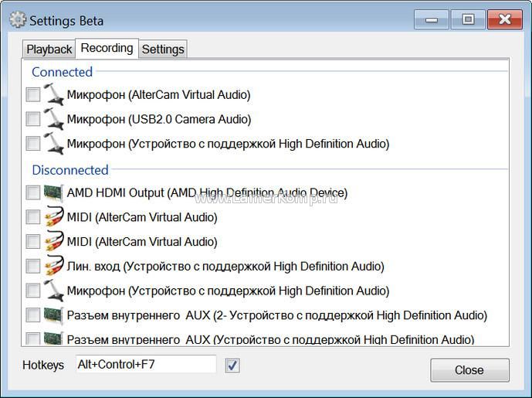Switch to the Playback tab
Image resolution: width=532 pixels, height=398 pixels.
pos(49,49)
